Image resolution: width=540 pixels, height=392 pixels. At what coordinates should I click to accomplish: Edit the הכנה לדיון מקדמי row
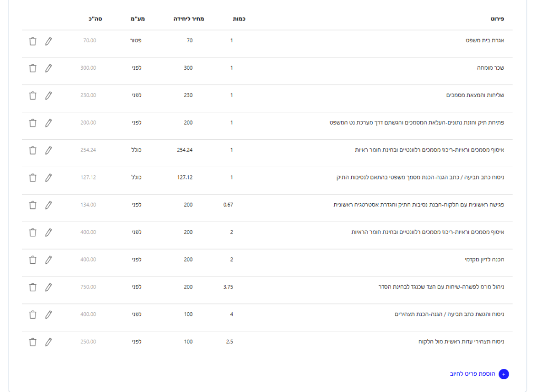pyautogui.click(x=49, y=260)
